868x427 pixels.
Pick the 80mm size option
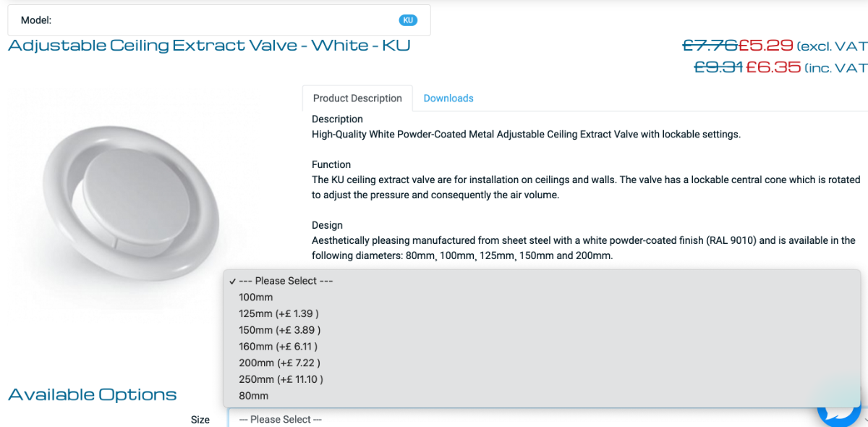pyautogui.click(x=253, y=396)
